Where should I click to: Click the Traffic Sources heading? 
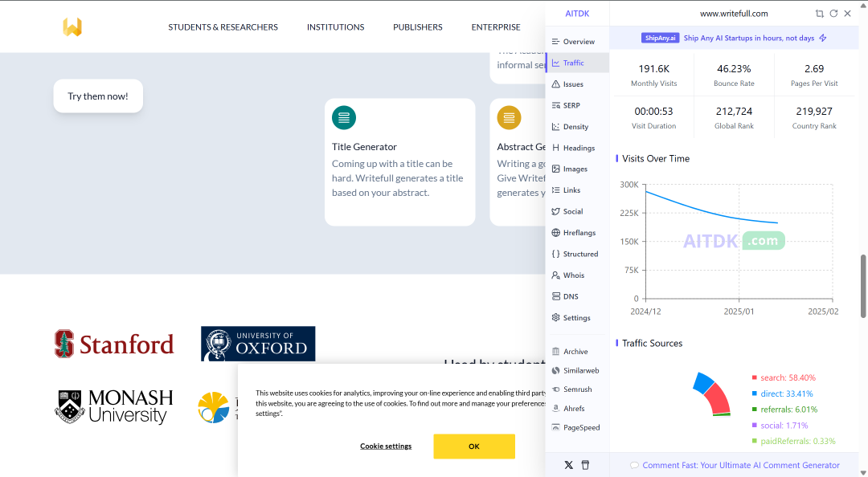(652, 343)
